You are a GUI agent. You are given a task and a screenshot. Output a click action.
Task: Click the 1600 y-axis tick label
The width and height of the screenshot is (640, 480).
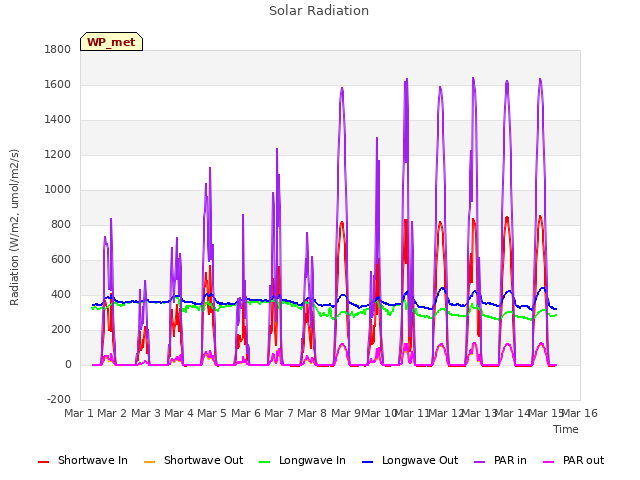pyautogui.click(x=58, y=84)
